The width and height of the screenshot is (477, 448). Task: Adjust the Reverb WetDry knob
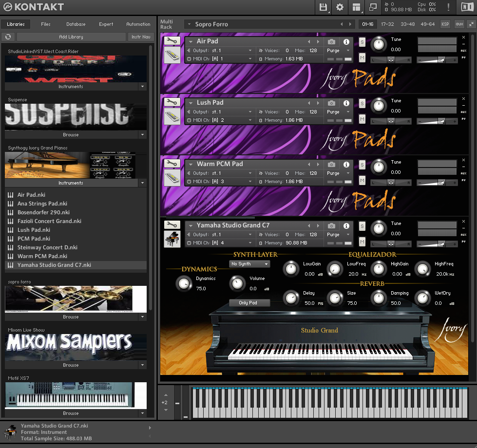[422, 299]
